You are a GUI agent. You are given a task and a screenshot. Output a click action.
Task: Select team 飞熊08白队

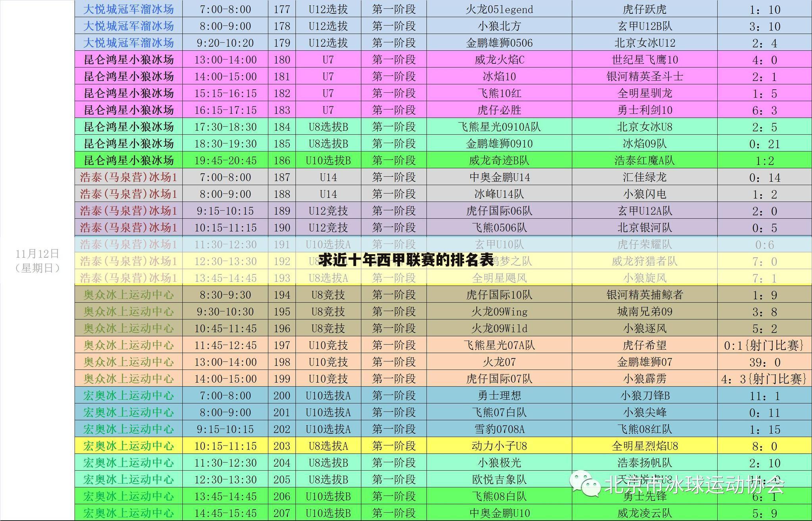(x=499, y=496)
